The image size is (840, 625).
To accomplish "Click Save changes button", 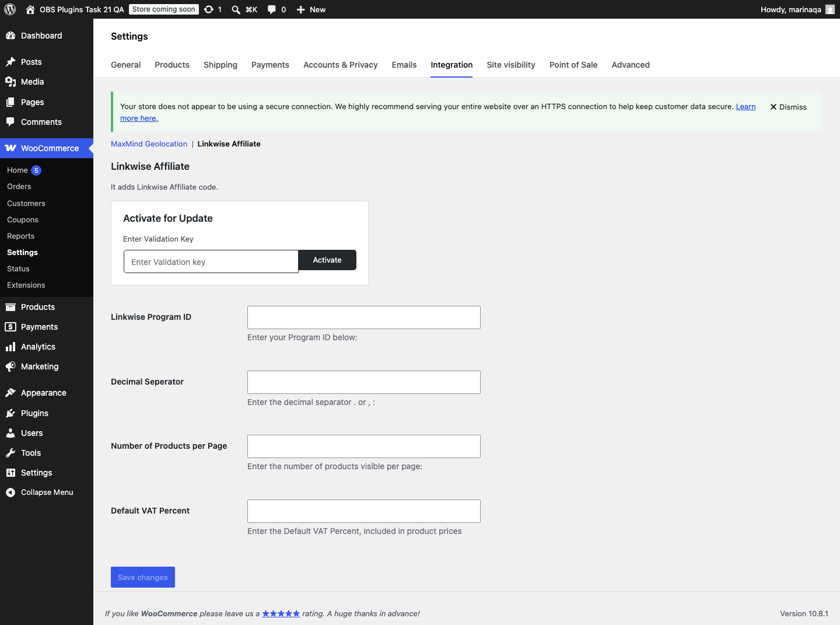I will click(143, 577).
